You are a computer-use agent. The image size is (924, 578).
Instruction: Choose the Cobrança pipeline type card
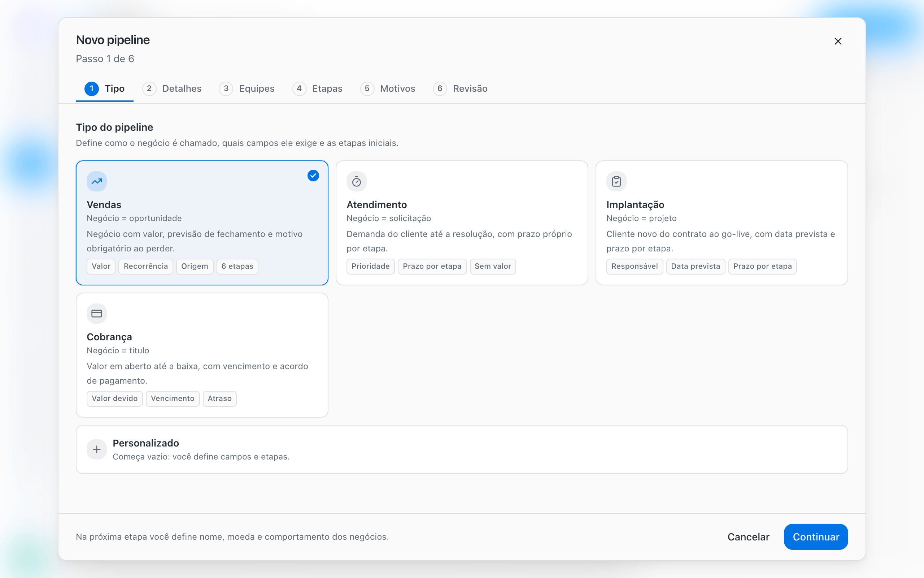click(202, 355)
